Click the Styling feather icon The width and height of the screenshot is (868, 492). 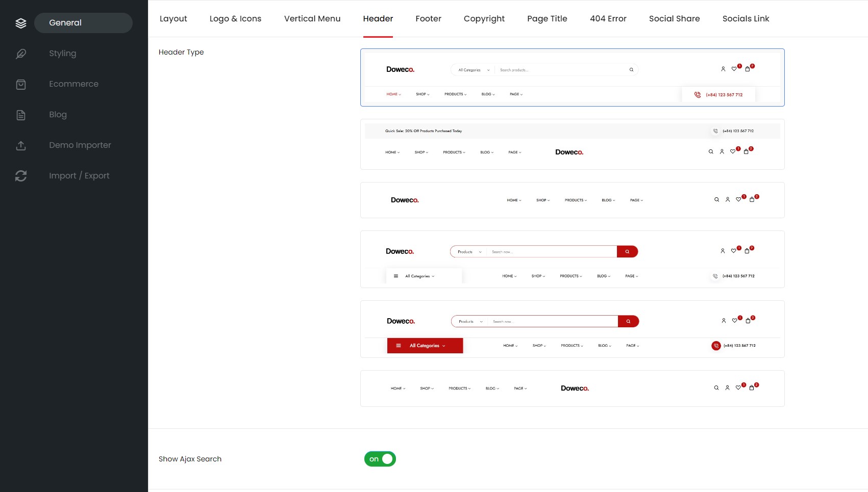(x=21, y=54)
